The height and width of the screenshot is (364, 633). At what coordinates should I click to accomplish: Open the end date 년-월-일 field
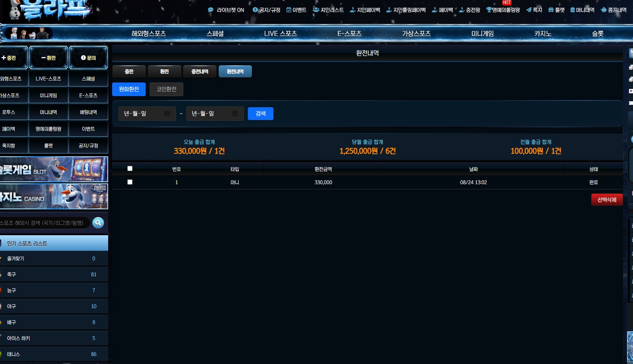[x=215, y=114]
